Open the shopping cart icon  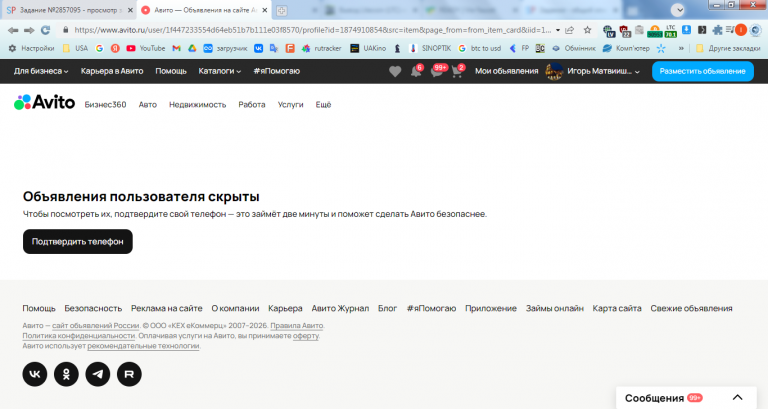click(457, 72)
